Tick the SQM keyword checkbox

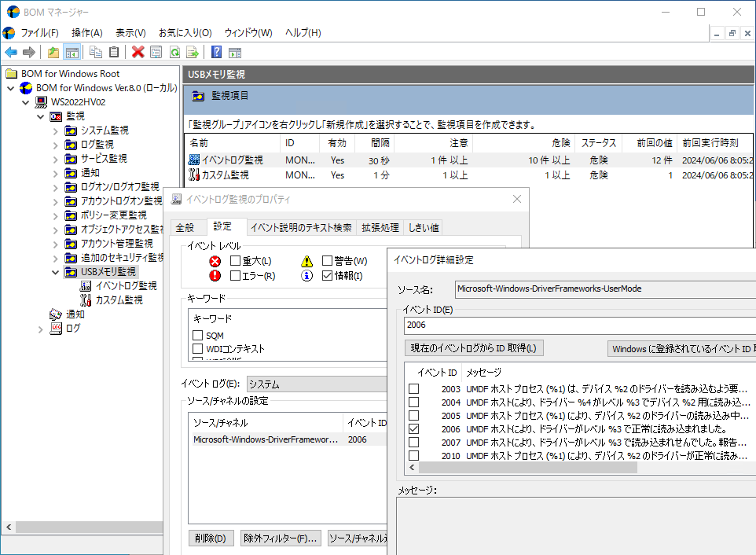click(x=198, y=336)
